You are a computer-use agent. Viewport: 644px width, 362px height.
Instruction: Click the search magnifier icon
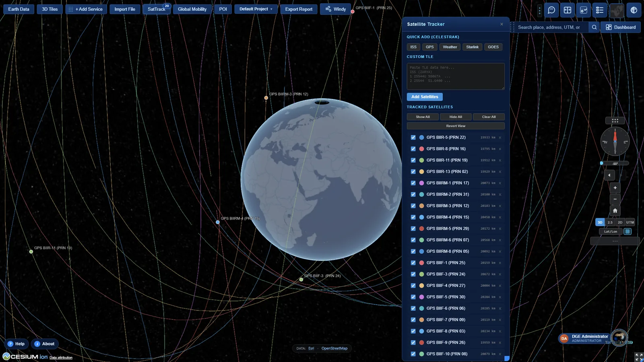(594, 27)
